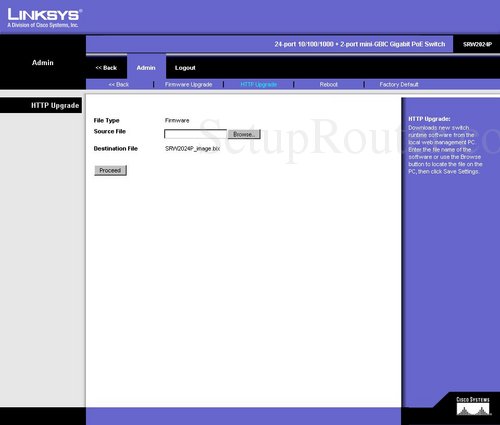Click the HTTP Upgrade sidebar heading
Image resolution: width=500 pixels, height=425 pixels.
(55, 105)
